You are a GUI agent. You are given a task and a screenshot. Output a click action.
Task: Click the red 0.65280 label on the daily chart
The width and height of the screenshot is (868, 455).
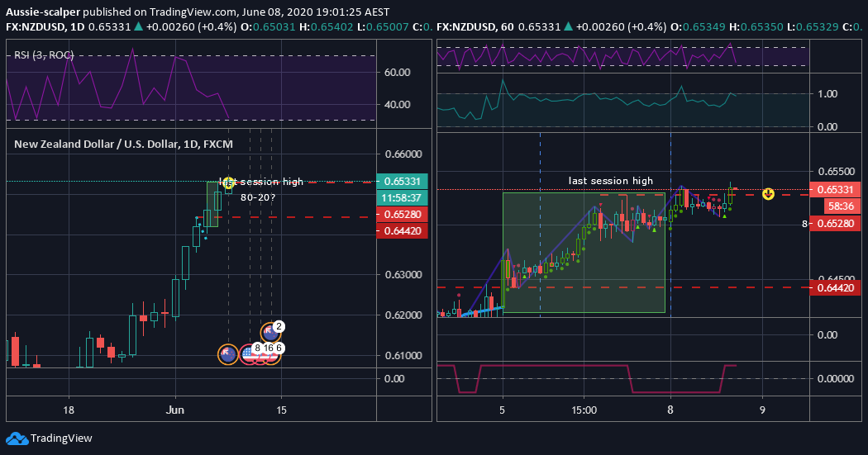coord(402,214)
